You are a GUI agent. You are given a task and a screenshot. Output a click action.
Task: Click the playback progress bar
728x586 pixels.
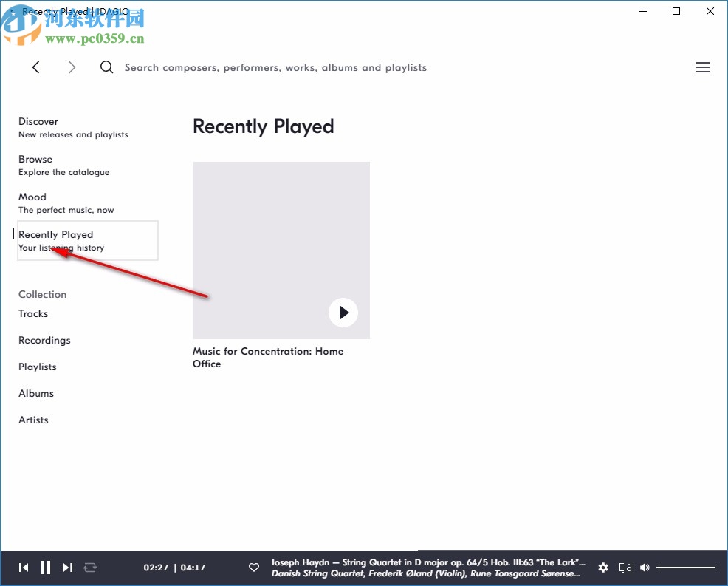tap(364, 551)
